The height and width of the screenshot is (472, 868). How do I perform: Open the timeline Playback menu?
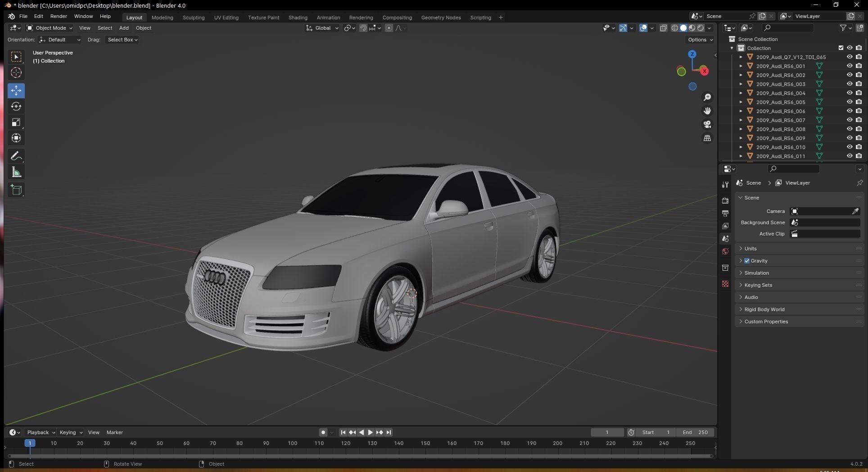pos(41,432)
